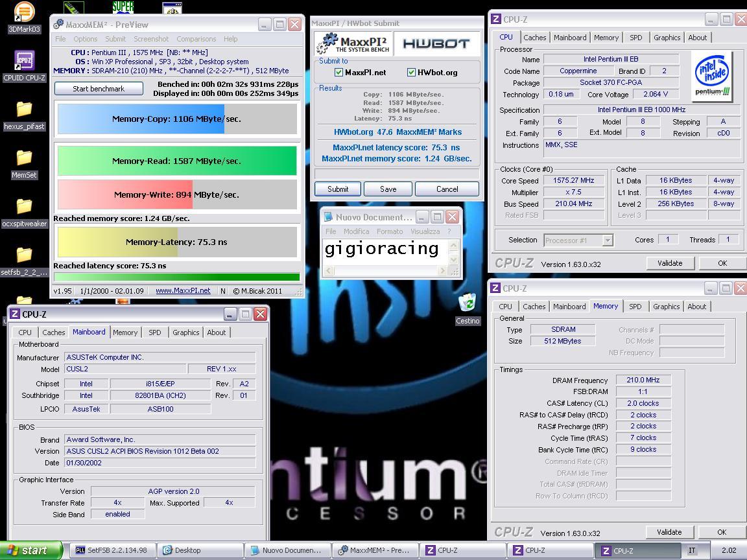This screenshot has width=747, height=560.
Task: Click the Coppermine code name field
Action: tap(578, 71)
